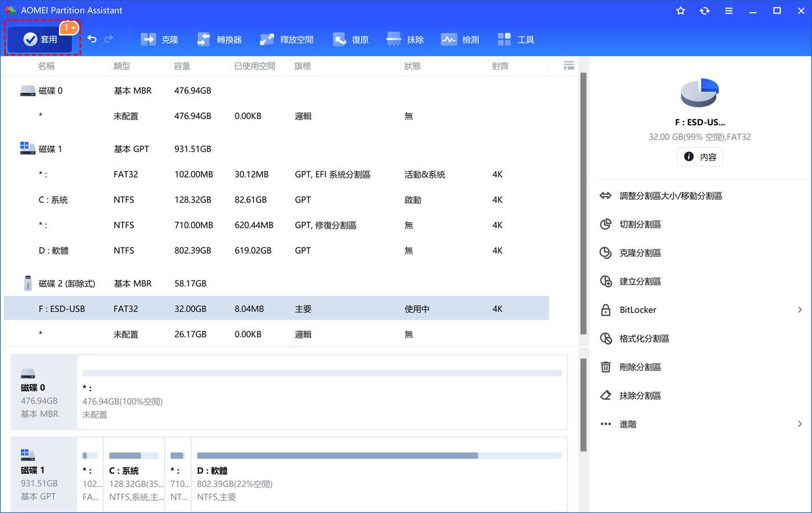Select the C : 系統 partition row
The image size is (812, 513).
[x=276, y=200]
